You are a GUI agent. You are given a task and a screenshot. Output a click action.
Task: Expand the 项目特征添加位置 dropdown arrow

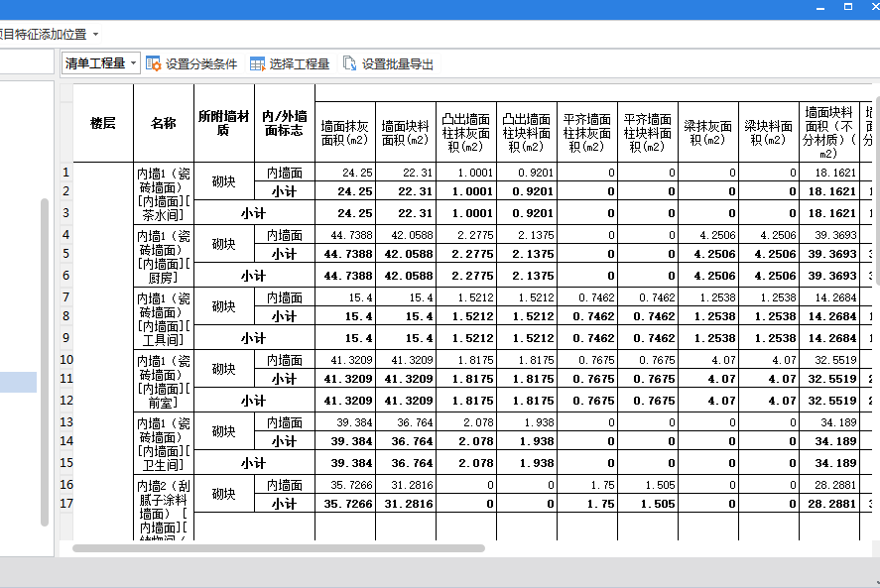[x=96, y=35]
